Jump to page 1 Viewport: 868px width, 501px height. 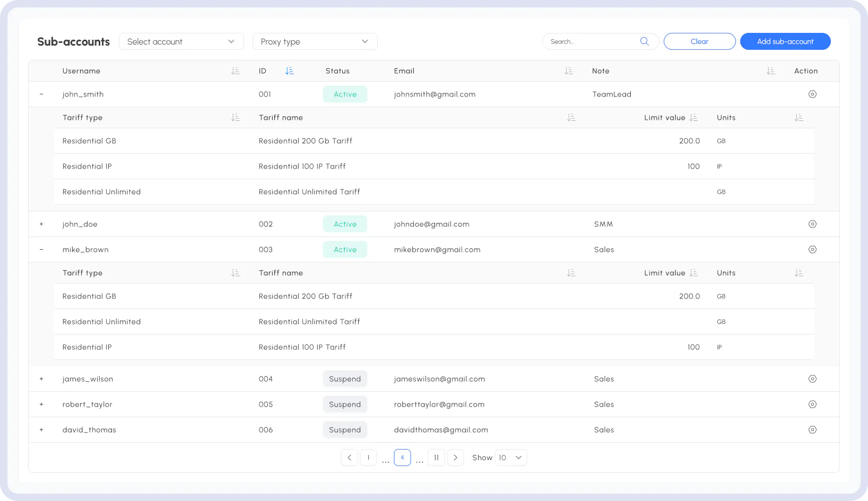click(369, 458)
